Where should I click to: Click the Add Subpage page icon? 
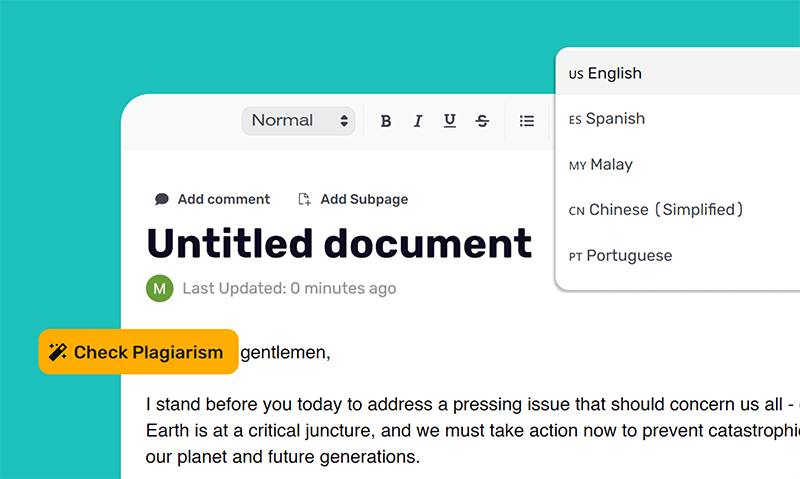coord(305,199)
